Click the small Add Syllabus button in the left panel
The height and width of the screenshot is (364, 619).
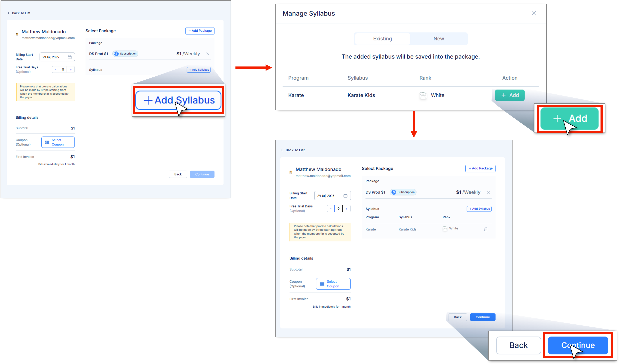pos(198,70)
